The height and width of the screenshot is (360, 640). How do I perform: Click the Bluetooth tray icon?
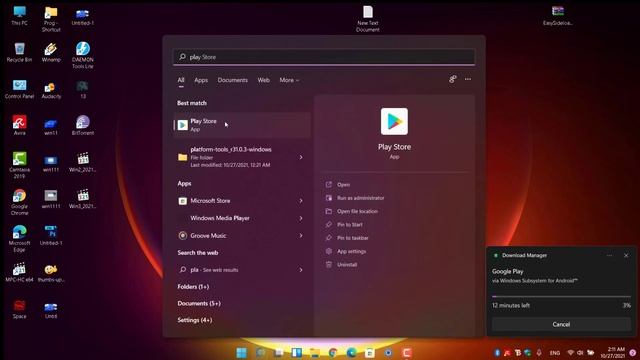(497, 353)
